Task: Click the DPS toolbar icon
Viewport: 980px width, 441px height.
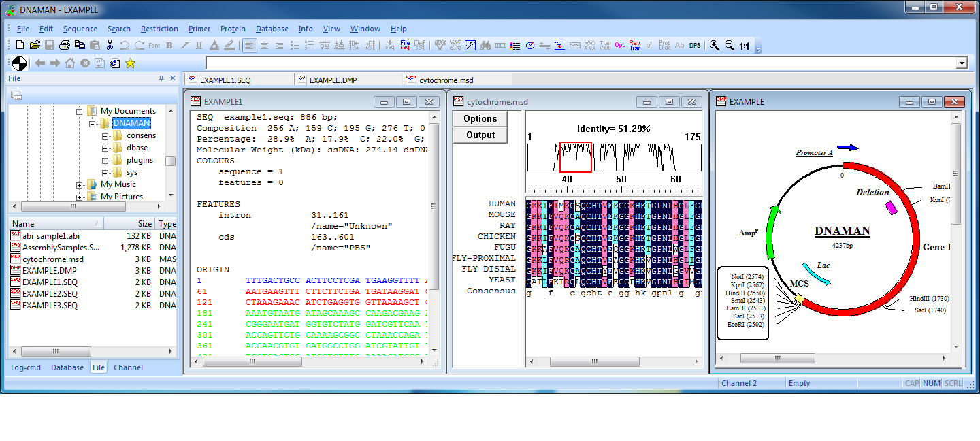Action: (694, 46)
